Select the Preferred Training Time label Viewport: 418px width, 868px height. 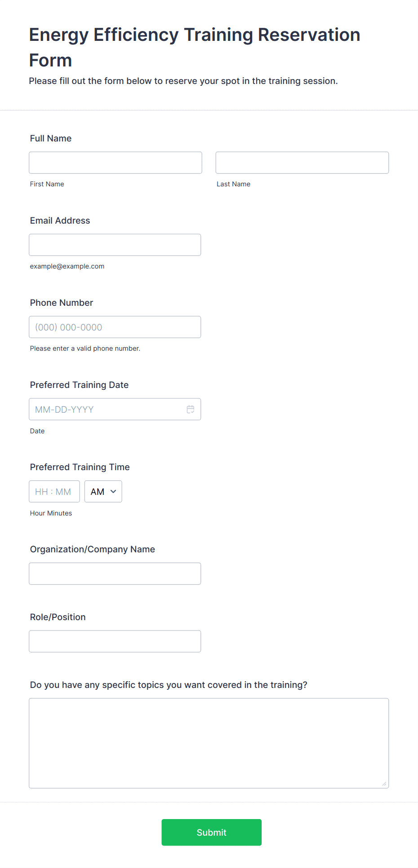point(80,467)
